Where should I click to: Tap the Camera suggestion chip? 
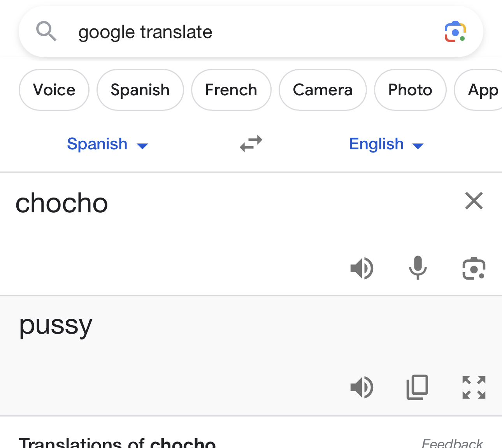pyautogui.click(x=323, y=90)
